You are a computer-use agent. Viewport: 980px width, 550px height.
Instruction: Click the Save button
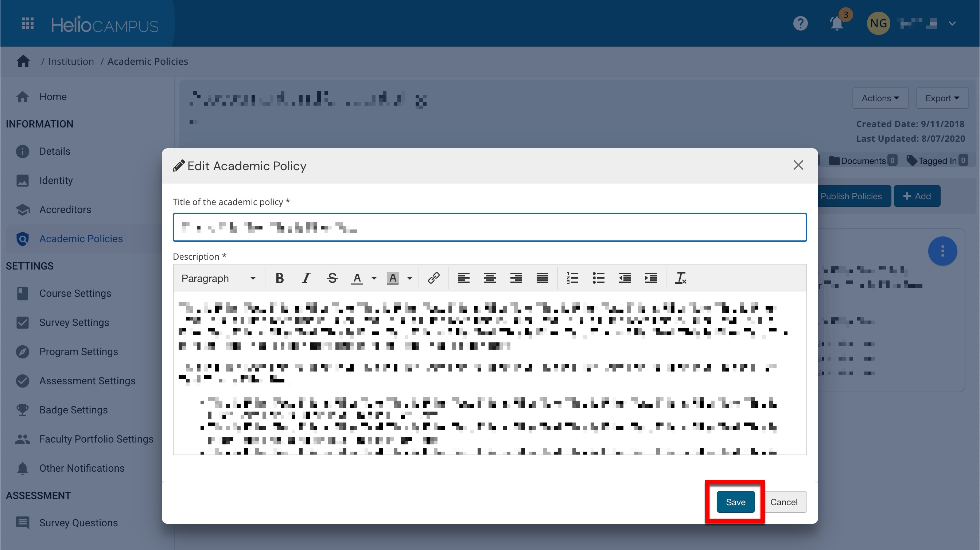coord(735,502)
